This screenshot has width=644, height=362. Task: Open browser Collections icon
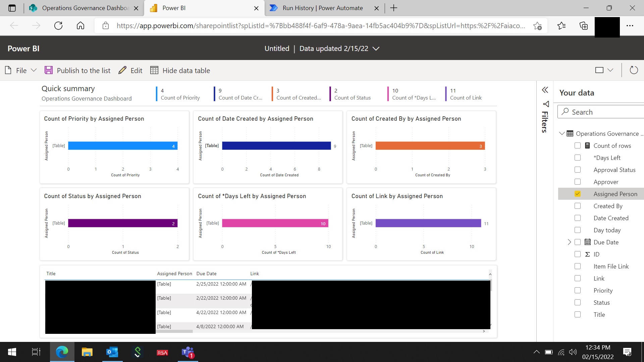click(584, 26)
